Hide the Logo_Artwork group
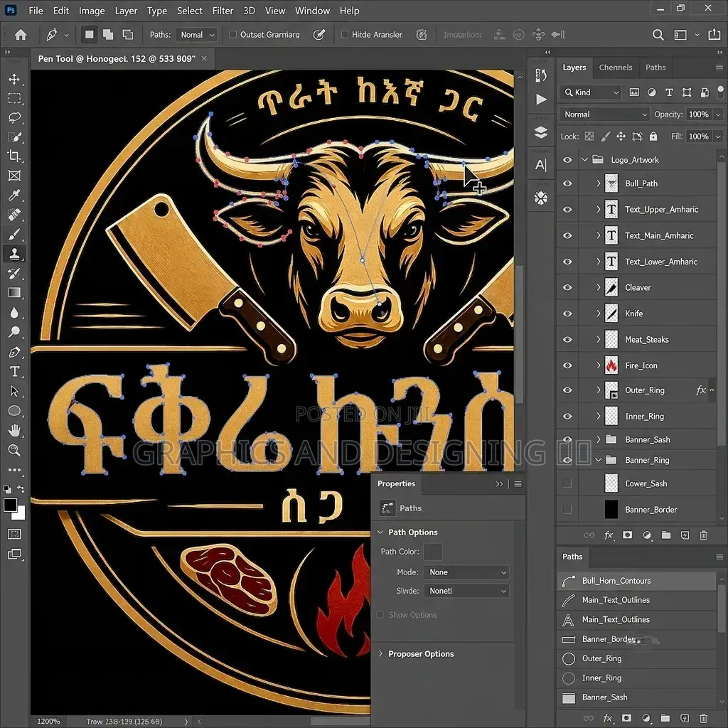Image resolution: width=728 pixels, height=728 pixels. coord(567,160)
